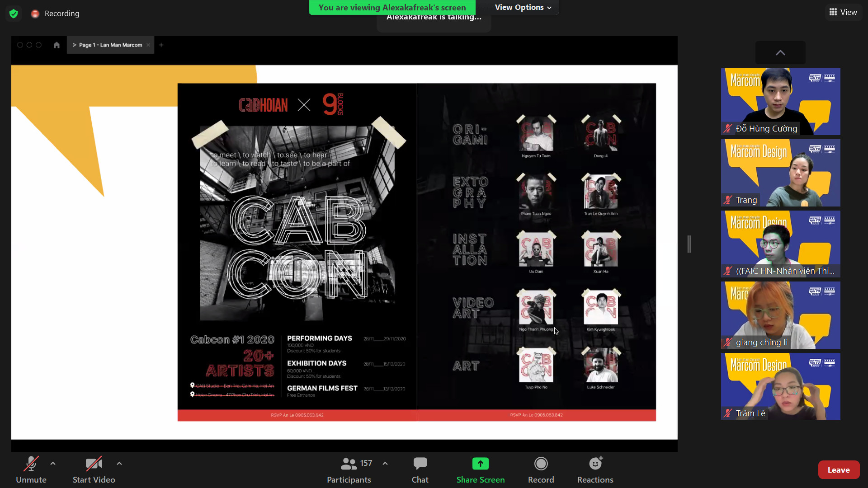This screenshot has height=488, width=868.
Task: Click the location pin icon beside CAB Studio address
Action: tap(193, 385)
